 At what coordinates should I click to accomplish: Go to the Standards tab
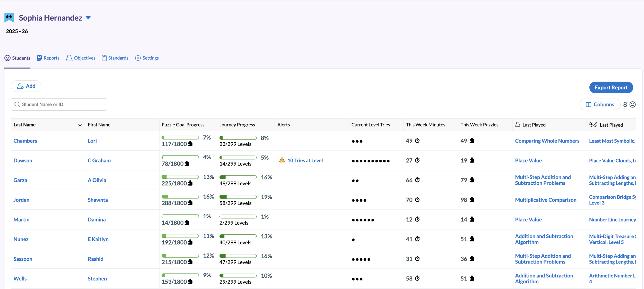pyautogui.click(x=115, y=58)
